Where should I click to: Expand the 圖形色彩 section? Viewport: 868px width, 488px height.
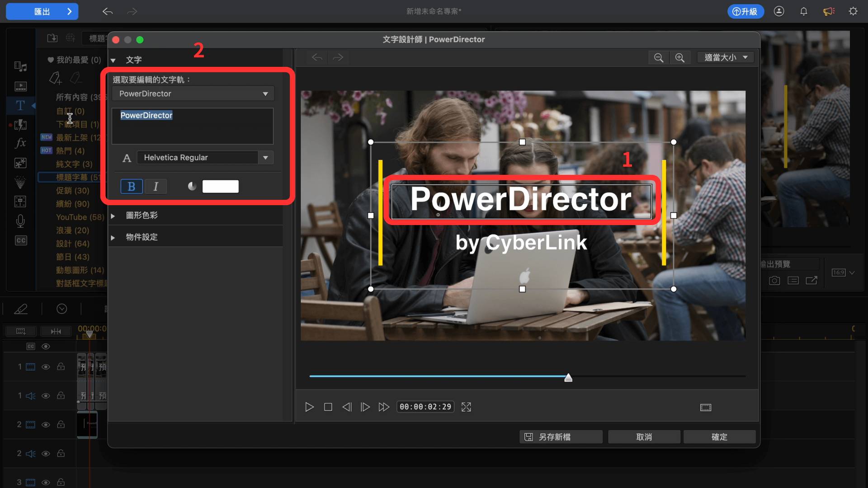142,216
